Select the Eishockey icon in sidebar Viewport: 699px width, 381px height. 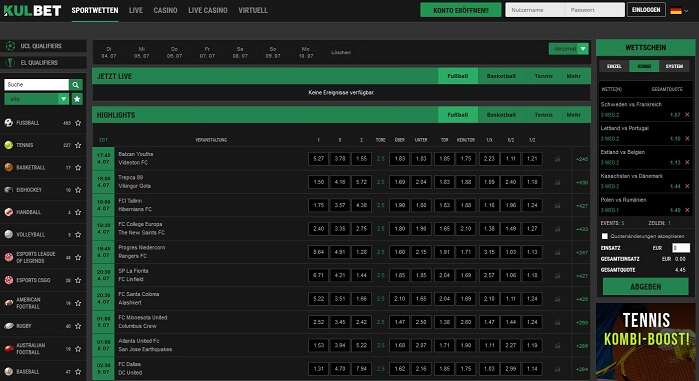[8, 189]
